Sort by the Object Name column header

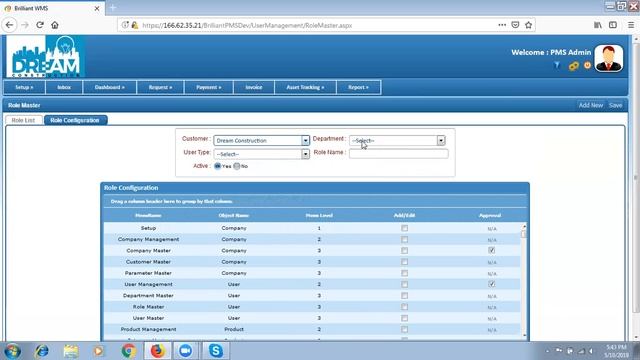[233, 215]
